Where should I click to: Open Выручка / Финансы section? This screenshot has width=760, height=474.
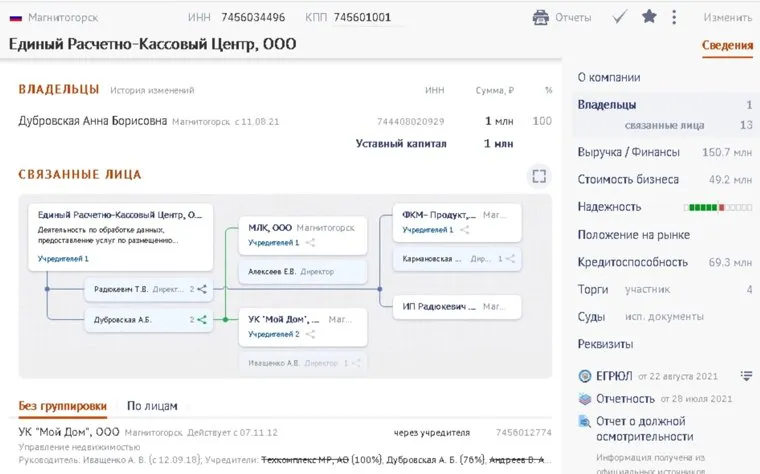628,152
